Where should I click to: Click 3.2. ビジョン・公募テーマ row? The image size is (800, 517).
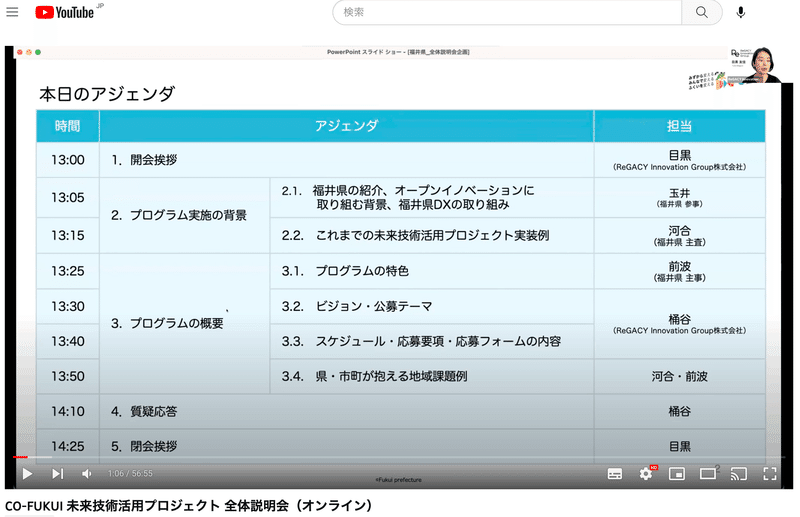tap(432, 306)
